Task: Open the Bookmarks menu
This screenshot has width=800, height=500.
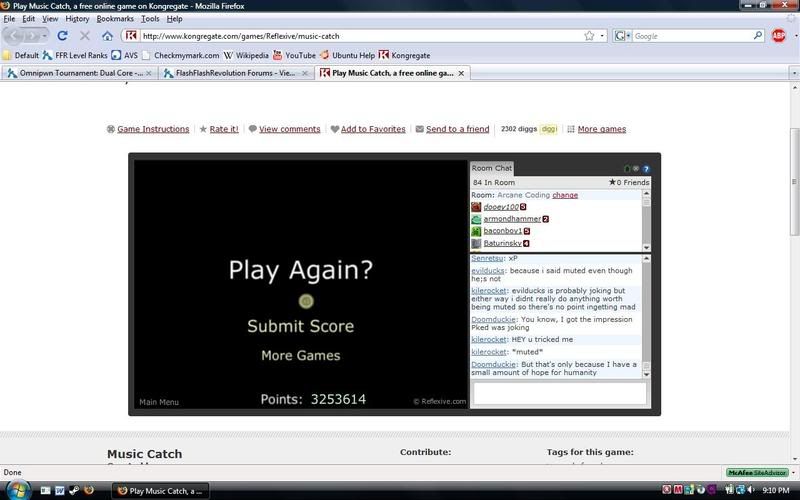Action: pos(115,19)
